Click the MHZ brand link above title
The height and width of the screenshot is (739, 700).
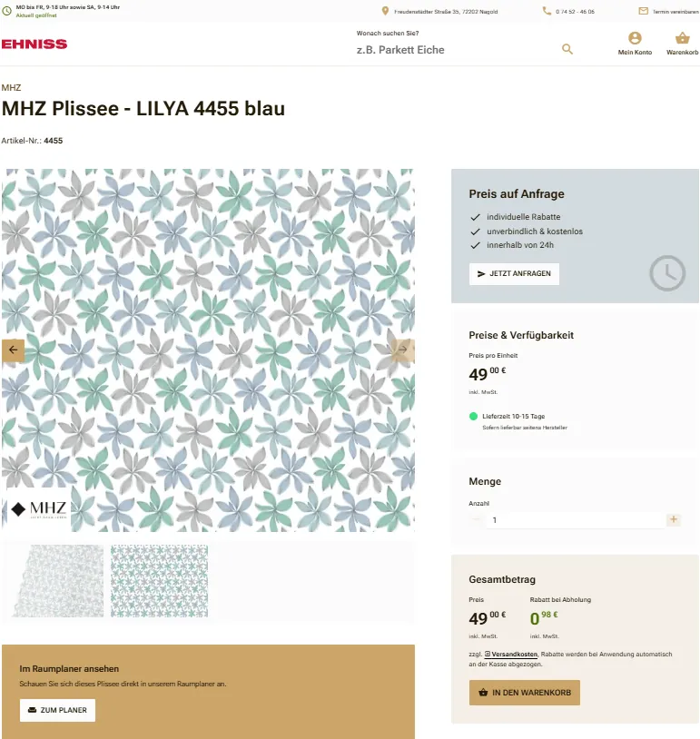click(11, 88)
